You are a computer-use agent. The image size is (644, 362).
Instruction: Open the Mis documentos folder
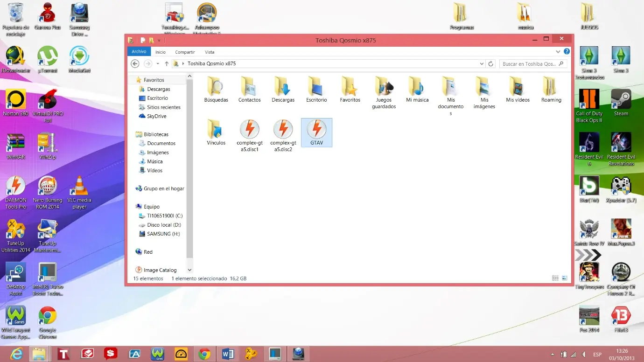point(451,96)
